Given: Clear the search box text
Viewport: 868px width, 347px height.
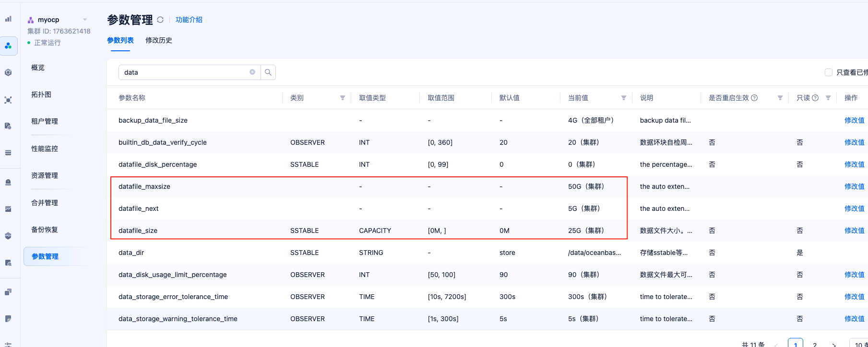Looking at the screenshot, I should [252, 72].
